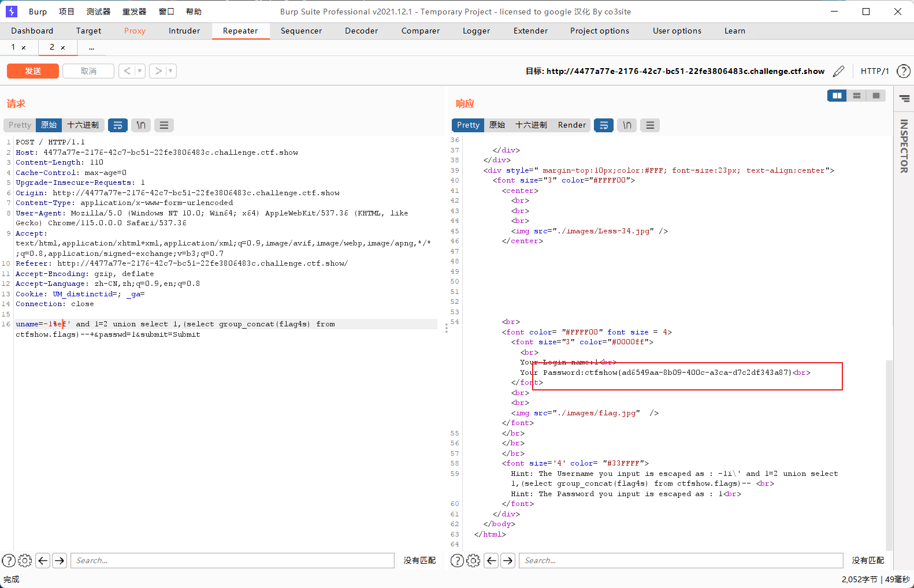This screenshot has height=588, width=914.
Task: Open response search settings gear
Action: [x=473, y=560]
